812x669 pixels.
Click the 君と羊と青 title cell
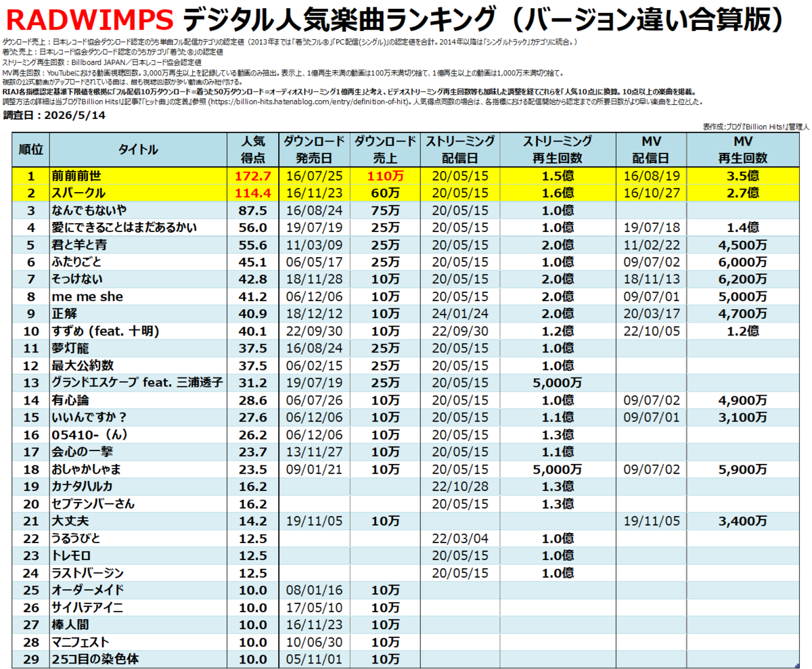coord(139,244)
